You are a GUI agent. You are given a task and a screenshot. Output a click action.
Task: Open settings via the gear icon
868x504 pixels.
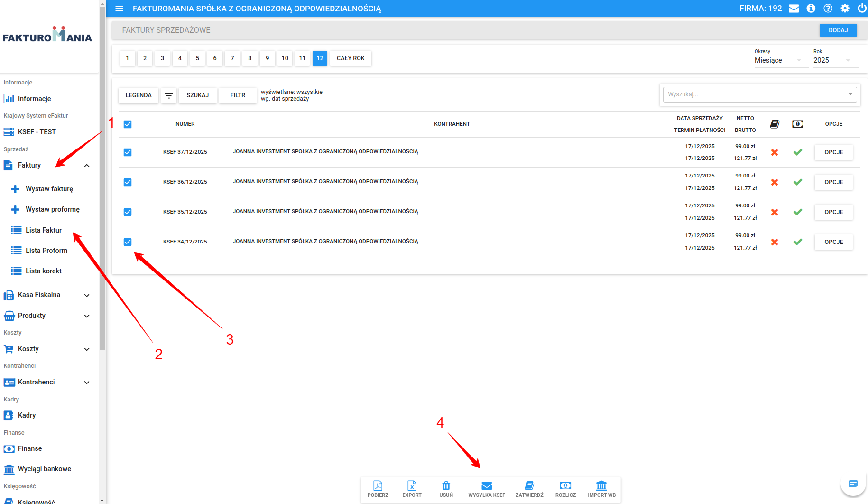(845, 9)
